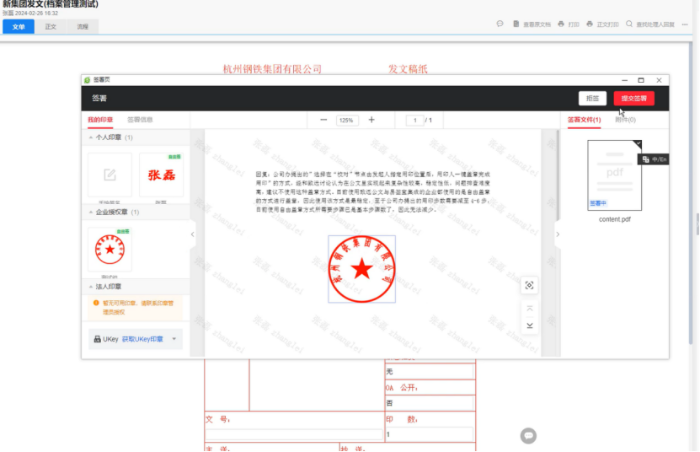Collapse the right file panel with the arrow
This screenshot has width=700, height=452.
tap(558, 234)
